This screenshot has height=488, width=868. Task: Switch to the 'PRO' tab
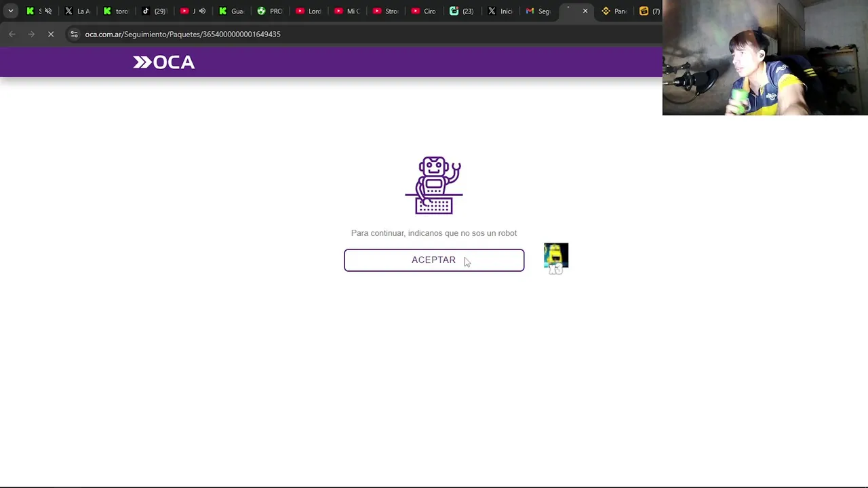coord(271,11)
